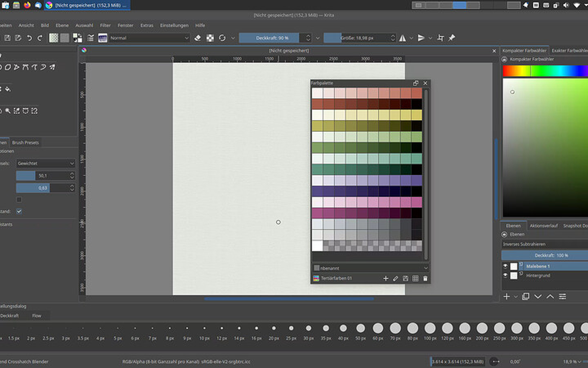Open layer properties icon in Ebenen
This screenshot has width=588, height=368.
(x=562, y=296)
